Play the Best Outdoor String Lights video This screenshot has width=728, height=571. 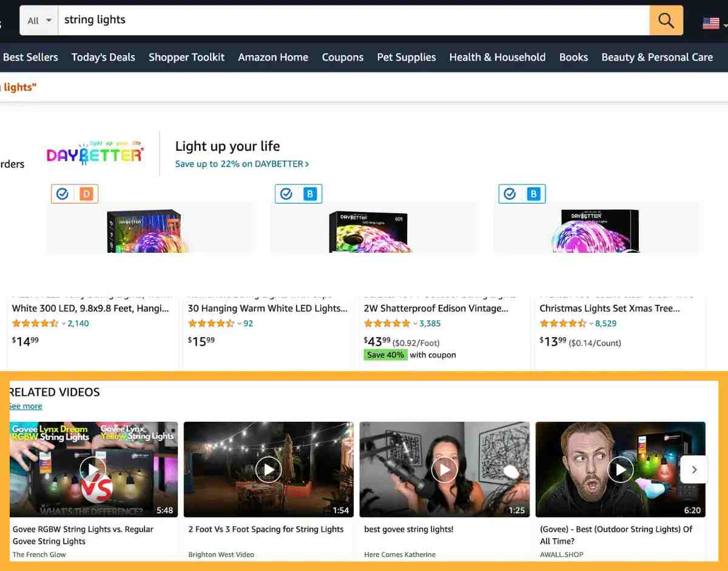[x=620, y=469]
